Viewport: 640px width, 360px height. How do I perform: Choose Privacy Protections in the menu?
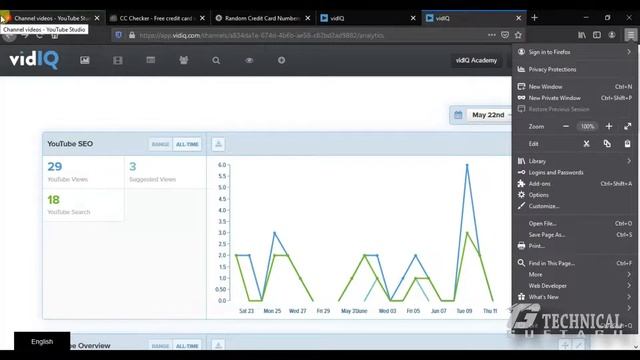(x=574, y=69)
